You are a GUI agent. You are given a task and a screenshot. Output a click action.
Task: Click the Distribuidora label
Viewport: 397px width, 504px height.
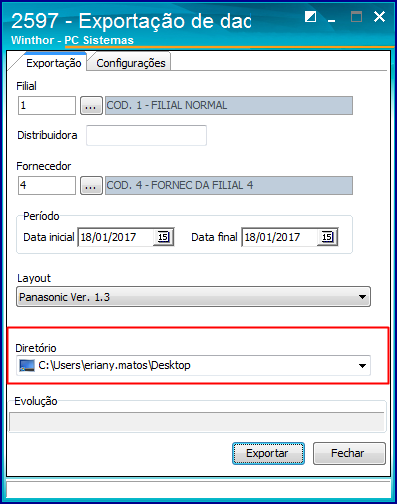[x=47, y=135]
